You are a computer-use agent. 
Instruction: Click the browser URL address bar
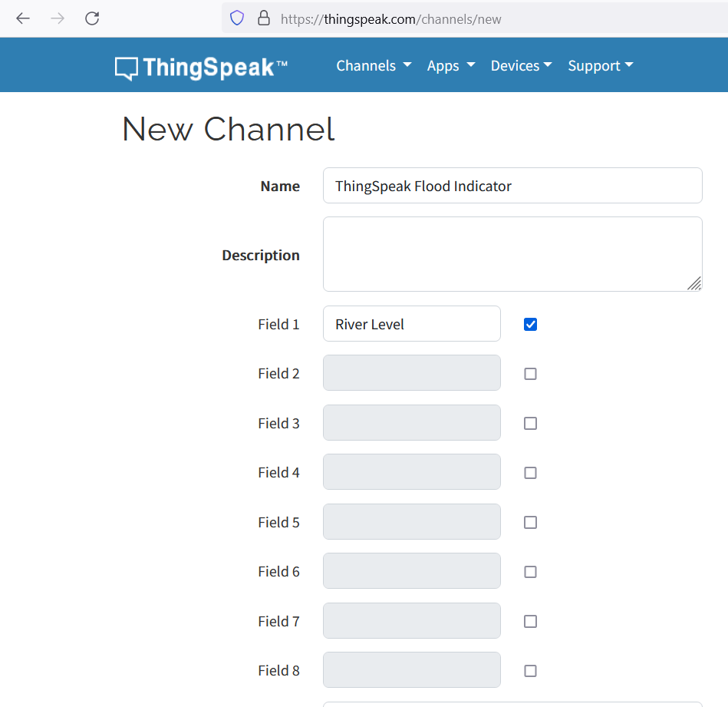475,18
